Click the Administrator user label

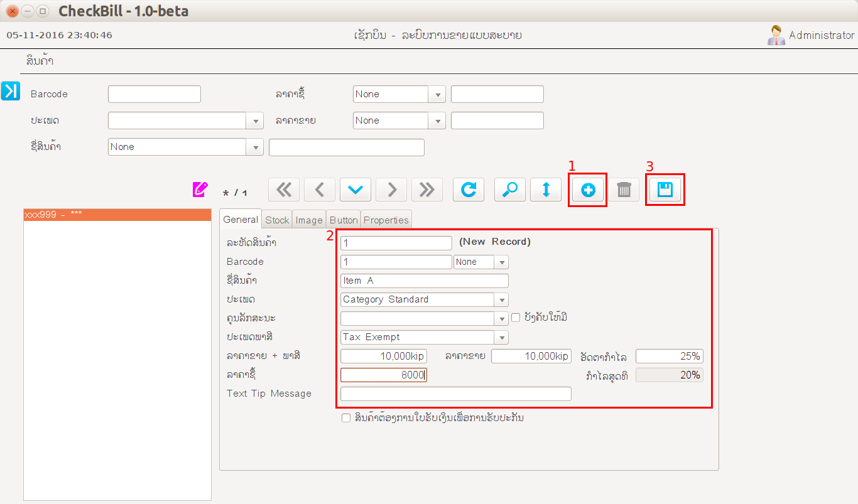click(x=821, y=35)
